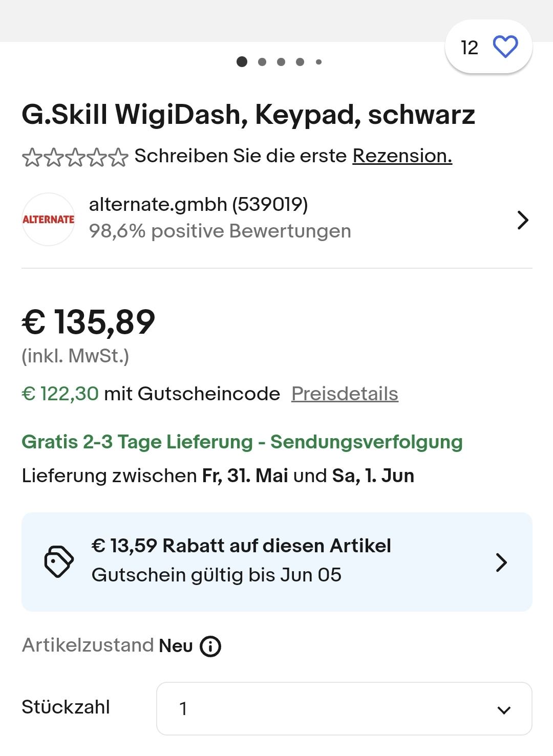
Task: Open the Artikelzustand info icon
Action: coord(210,646)
